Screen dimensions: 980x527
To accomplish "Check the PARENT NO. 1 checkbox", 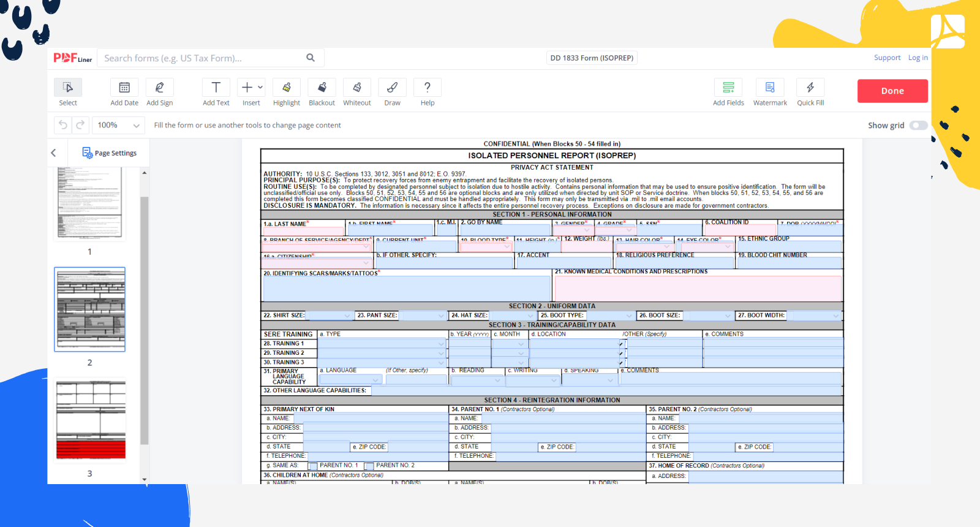I will (312, 466).
